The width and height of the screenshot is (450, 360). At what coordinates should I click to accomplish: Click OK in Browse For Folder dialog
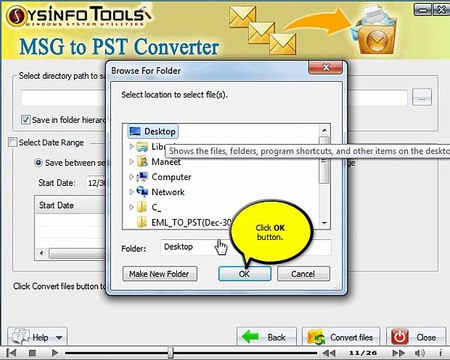244,274
